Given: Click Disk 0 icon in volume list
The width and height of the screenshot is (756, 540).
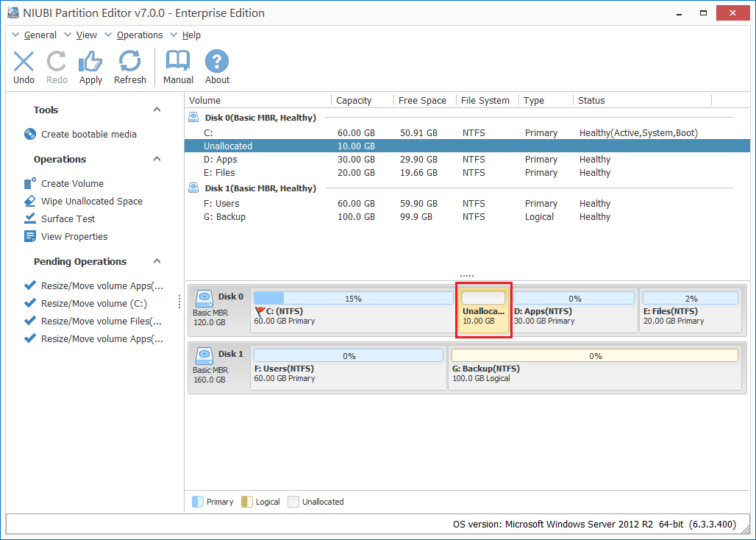Looking at the screenshot, I should (x=193, y=117).
